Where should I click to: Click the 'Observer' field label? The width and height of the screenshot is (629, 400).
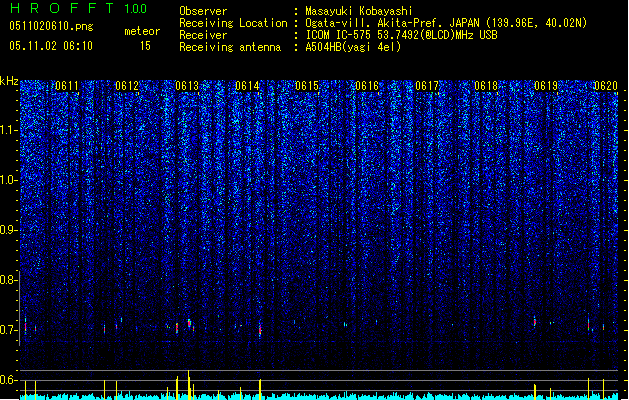tap(203, 11)
